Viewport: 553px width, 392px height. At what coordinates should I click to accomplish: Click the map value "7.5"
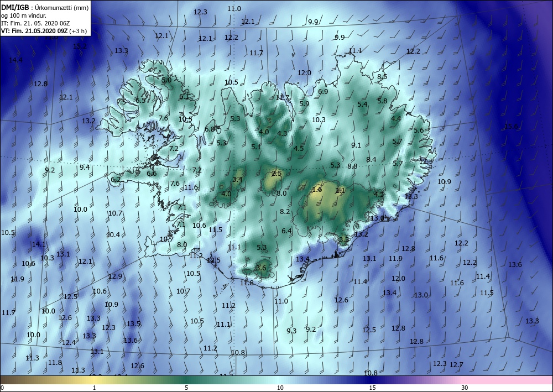pyautogui.click(x=121, y=102)
